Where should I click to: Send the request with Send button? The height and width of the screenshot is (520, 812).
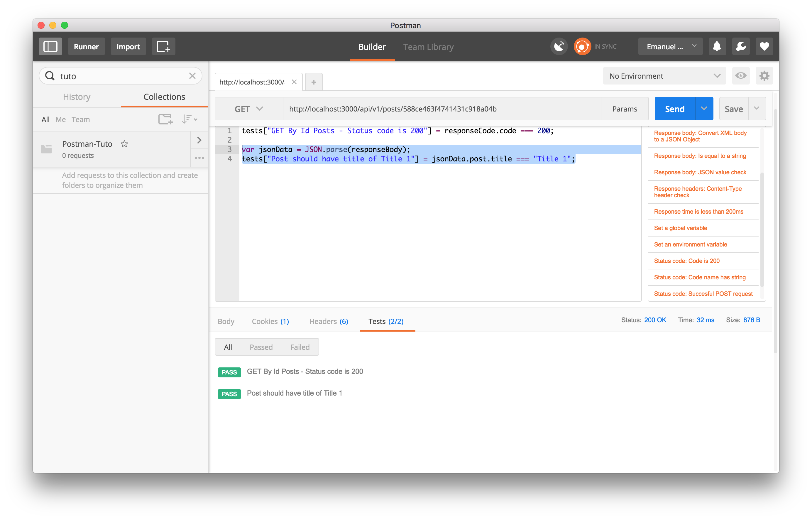click(x=675, y=109)
